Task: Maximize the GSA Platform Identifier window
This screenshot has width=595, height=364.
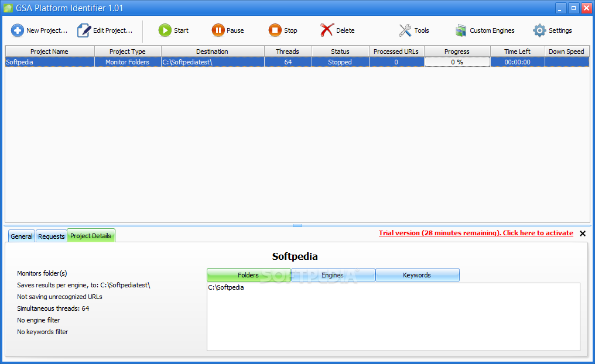Action: 573,8
